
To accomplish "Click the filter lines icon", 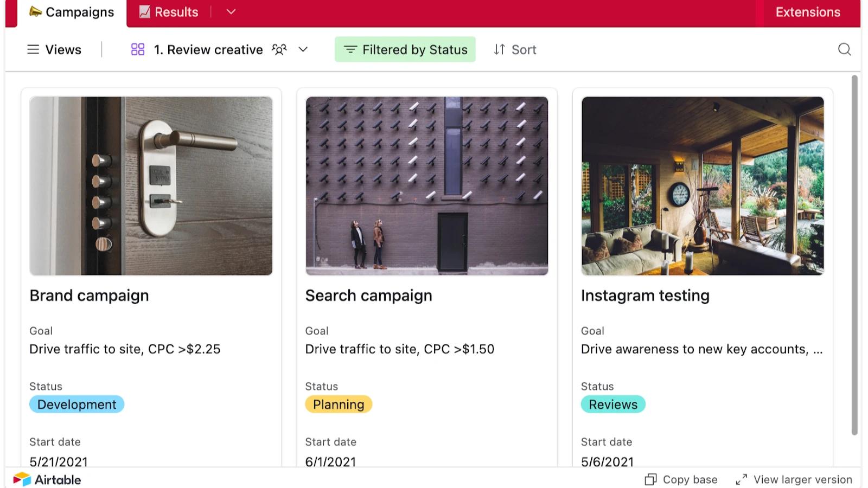I will click(x=350, y=49).
